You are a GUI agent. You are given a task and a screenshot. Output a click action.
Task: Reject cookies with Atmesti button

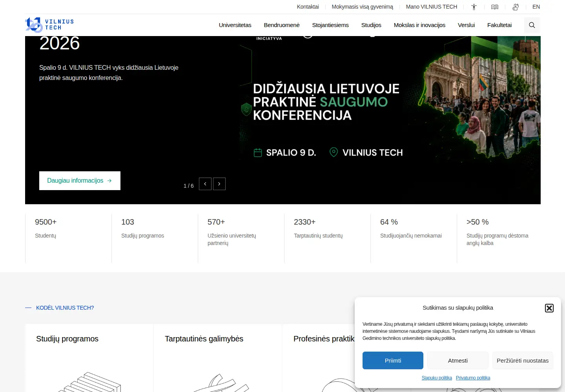click(x=458, y=360)
